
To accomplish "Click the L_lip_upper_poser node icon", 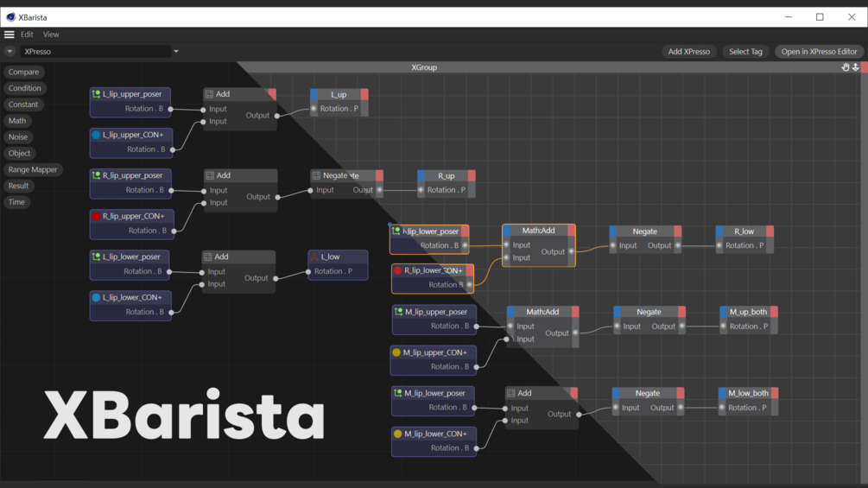I will (97, 94).
